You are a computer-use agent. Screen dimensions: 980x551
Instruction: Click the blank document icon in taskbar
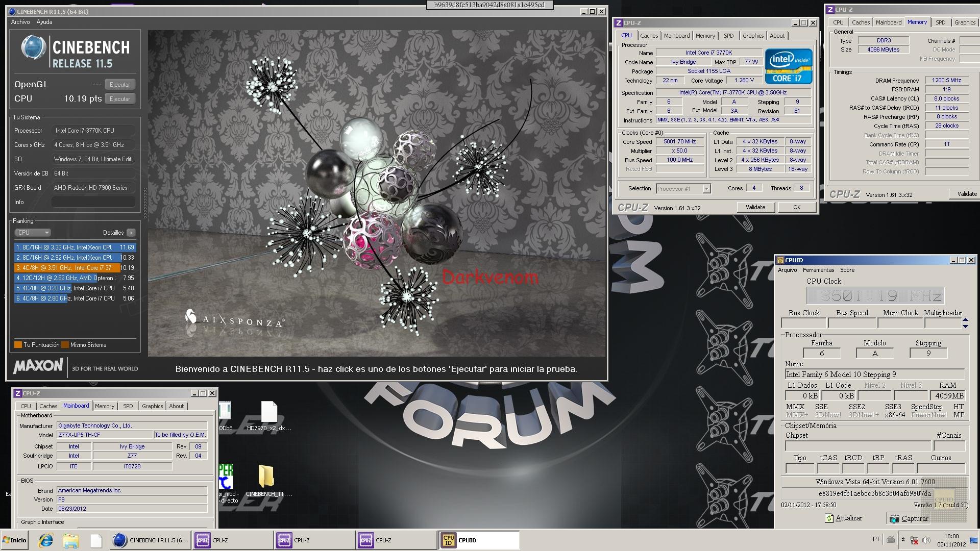click(x=96, y=540)
